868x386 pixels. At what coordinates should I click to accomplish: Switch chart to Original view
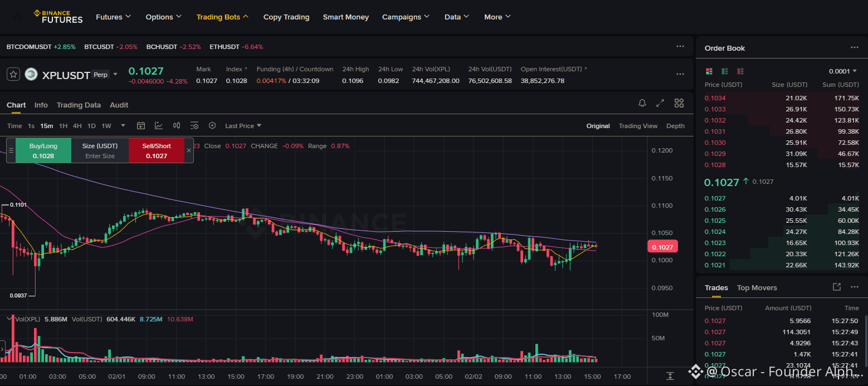(598, 126)
